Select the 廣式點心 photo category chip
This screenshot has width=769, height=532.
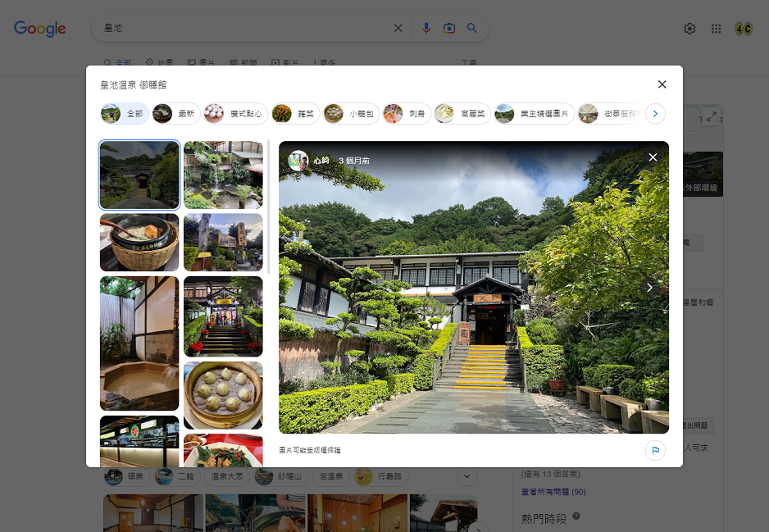click(236, 114)
